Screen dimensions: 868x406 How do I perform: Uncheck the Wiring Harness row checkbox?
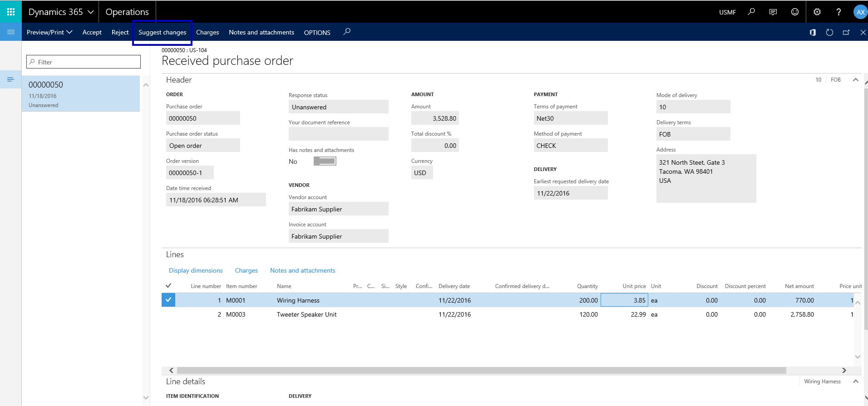[168, 300]
